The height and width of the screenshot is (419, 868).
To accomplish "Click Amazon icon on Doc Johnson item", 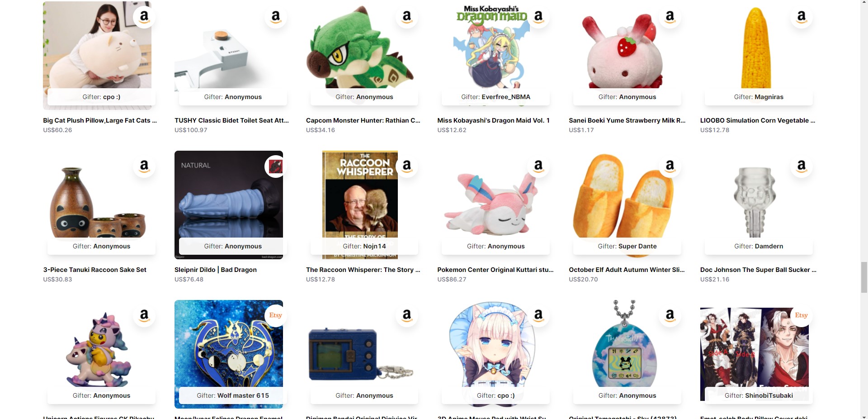I will point(802,167).
